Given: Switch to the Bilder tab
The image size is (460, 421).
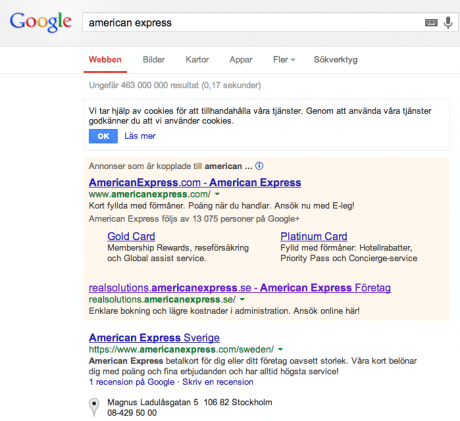Looking at the screenshot, I should point(154,60).
